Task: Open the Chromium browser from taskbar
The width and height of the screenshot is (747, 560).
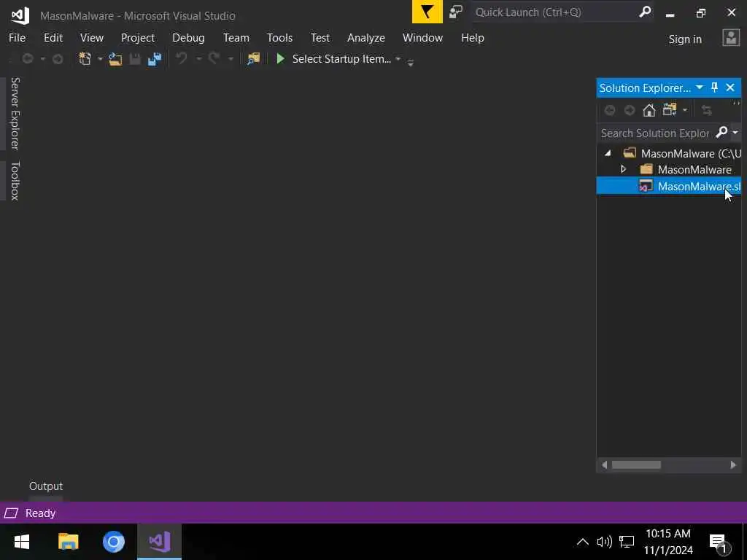Action: coord(113,542)
